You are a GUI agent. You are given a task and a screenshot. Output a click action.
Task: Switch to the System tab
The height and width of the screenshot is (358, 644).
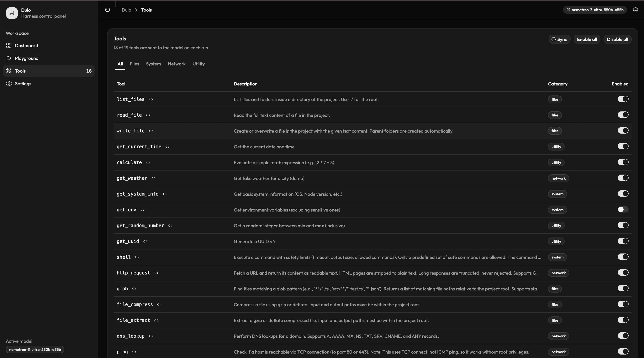tap(153, 64)
